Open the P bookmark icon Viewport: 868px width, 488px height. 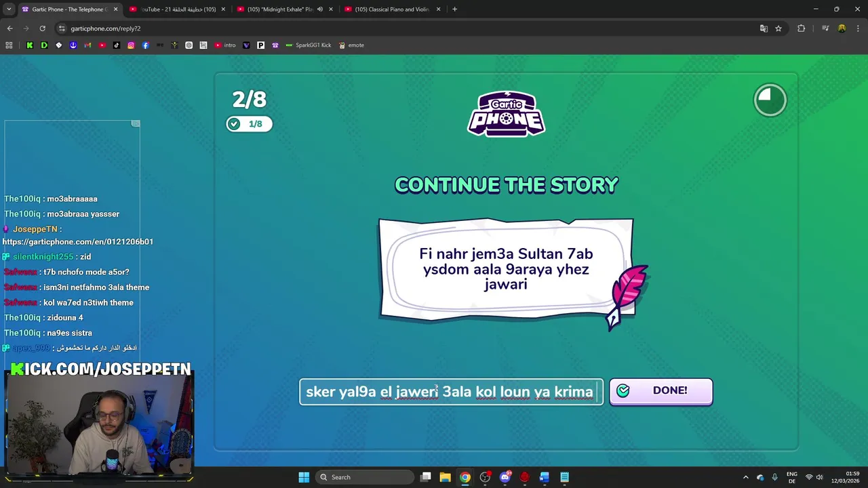point(260,45)
